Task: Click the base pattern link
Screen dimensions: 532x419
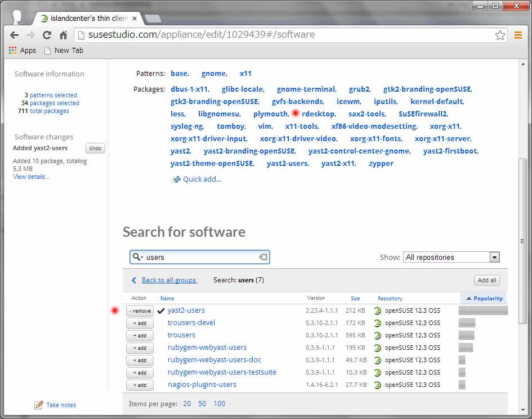Action: click(179, 74)
